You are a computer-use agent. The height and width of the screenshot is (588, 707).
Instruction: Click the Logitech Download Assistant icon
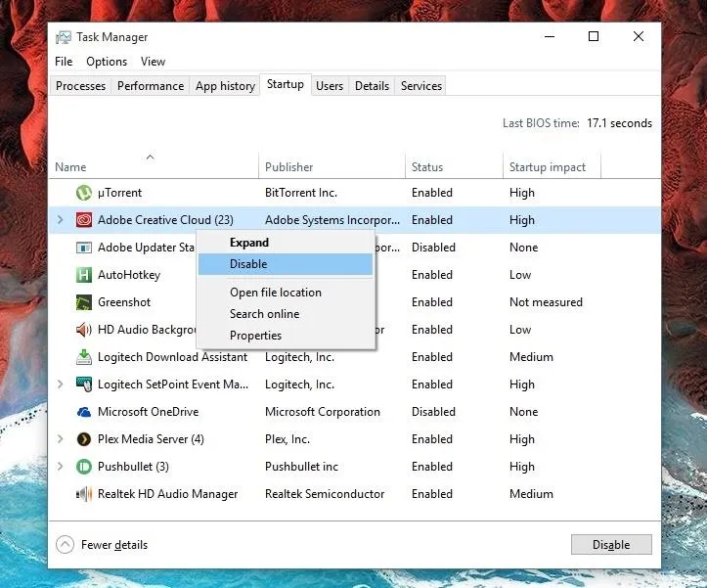[x=84, y=357]
